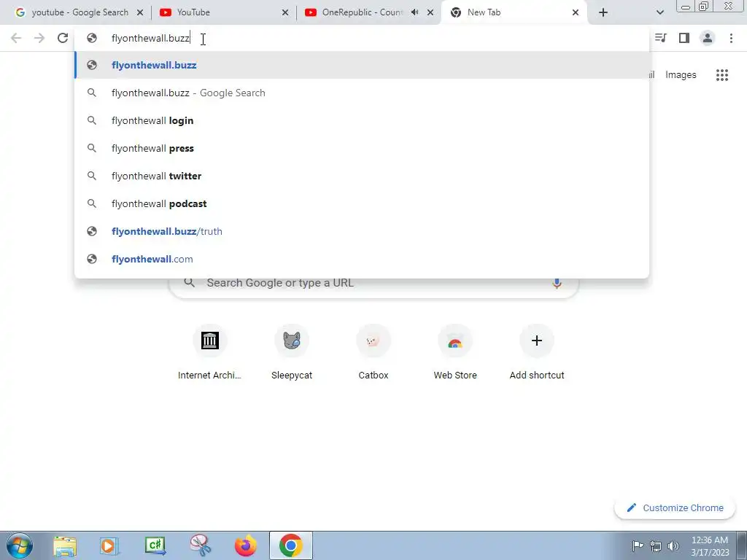Viewport: 747px width, 560px height.
Task: Select flyonthewall.buzz - Google Search suggestion
Action: pos(362,93)
